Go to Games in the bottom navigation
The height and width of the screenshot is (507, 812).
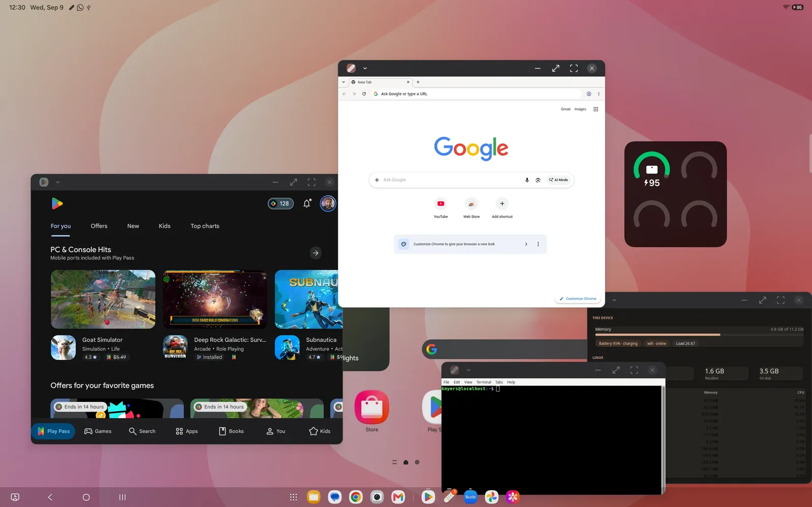(x=98, y=431)
